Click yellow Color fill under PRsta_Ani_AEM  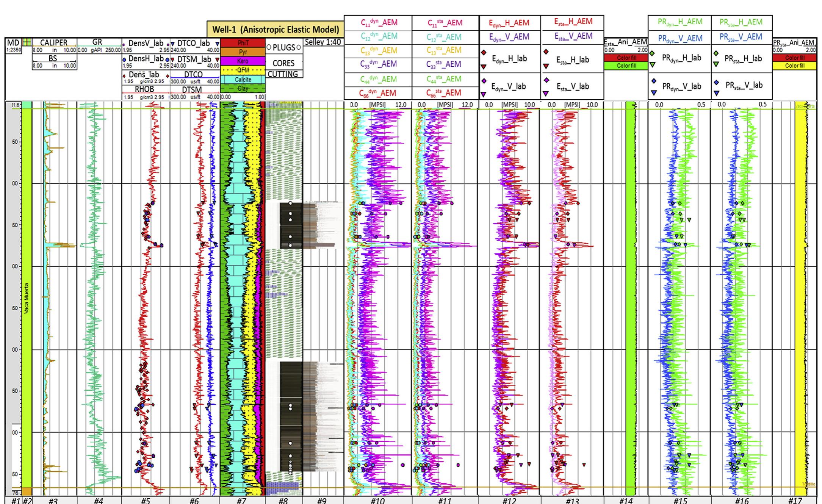[x=795, y=66]
